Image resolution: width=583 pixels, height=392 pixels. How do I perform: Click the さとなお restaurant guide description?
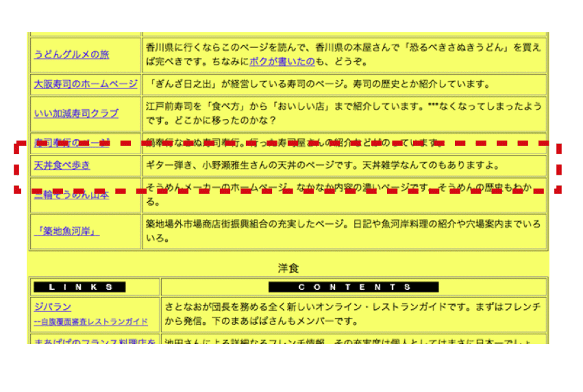[353, 314]
